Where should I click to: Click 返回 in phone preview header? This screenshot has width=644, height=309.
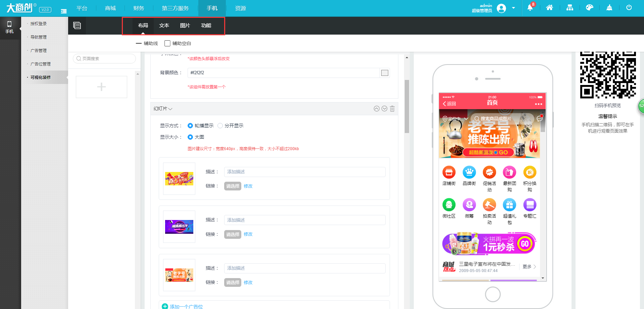[449, 104]
